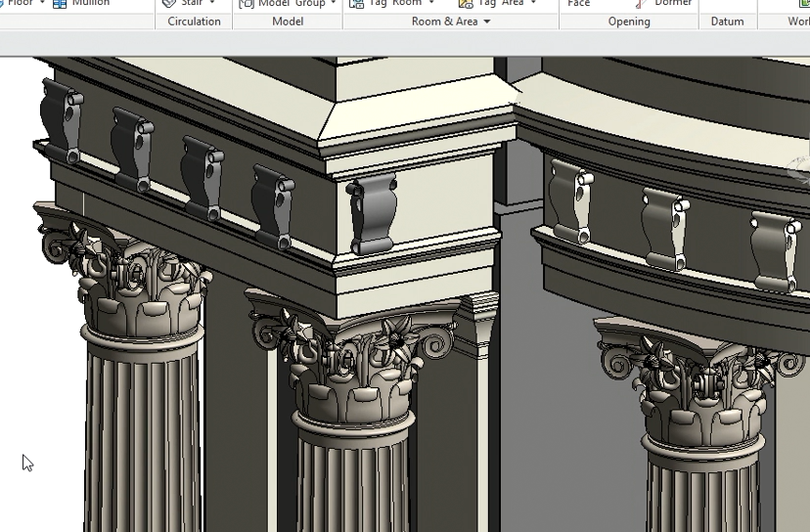Click the Opening panel title

pos(629,22)
